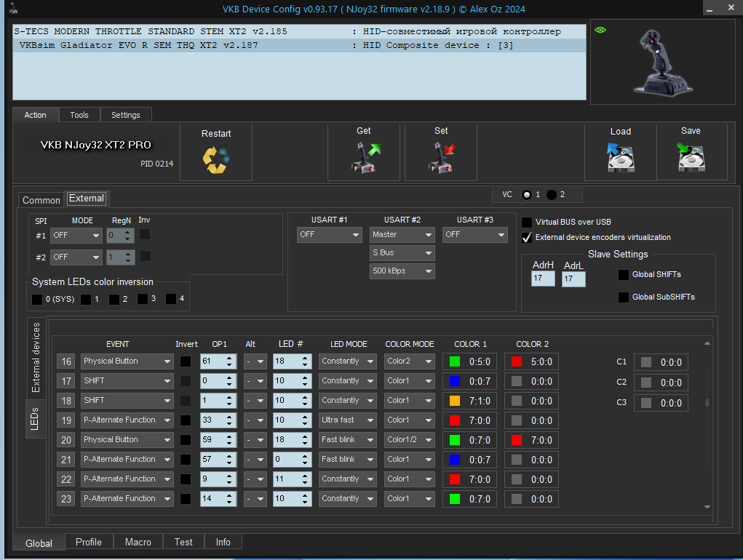Click the joystick device image
This screenshot has width=743, height=560.
point(663,63)
